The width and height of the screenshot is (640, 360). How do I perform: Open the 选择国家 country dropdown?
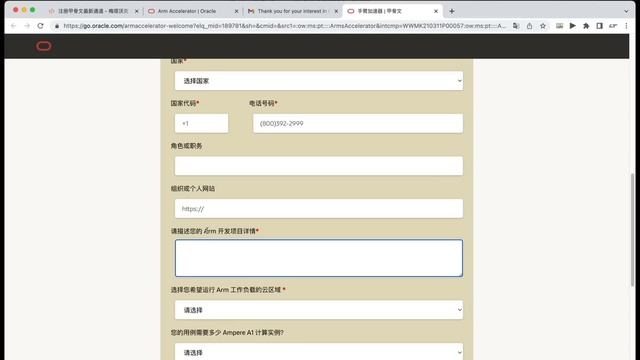click(319, 81)
